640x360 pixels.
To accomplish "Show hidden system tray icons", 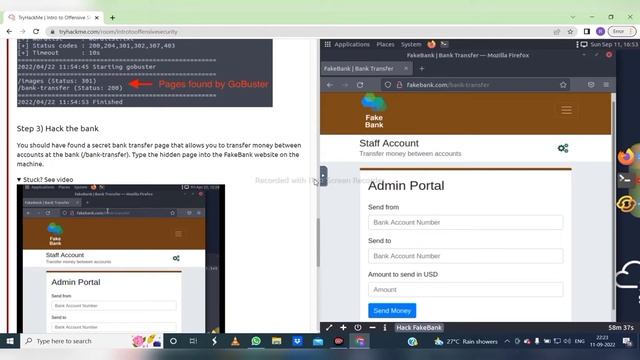I will point(507,341).
